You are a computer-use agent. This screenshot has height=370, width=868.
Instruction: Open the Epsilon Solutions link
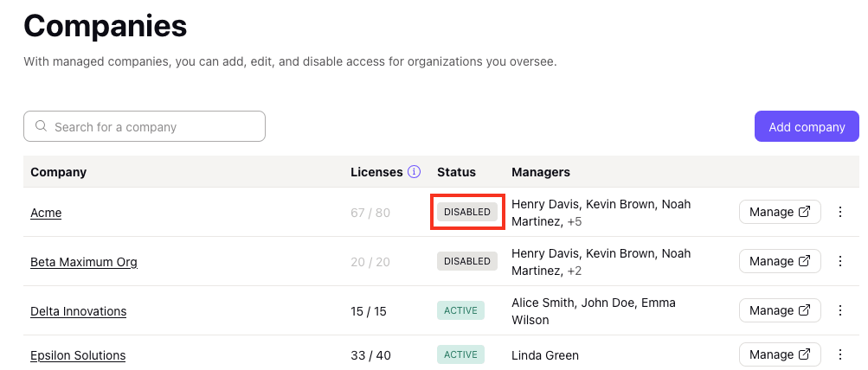(x=78, y=355)
